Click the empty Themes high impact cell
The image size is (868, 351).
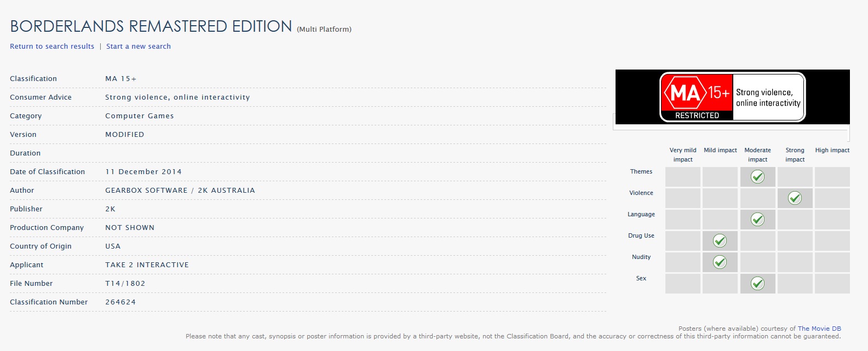[832, 177]
